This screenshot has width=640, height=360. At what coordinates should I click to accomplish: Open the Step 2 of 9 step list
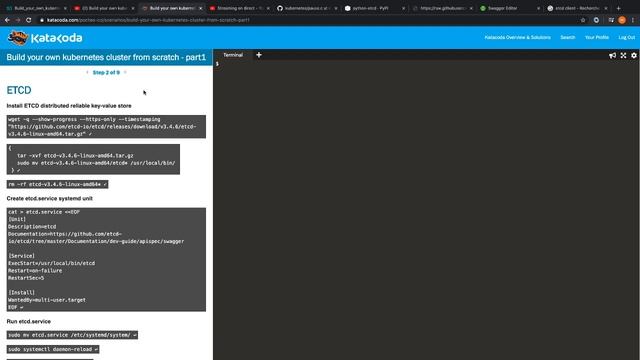(x=106, y=72)
